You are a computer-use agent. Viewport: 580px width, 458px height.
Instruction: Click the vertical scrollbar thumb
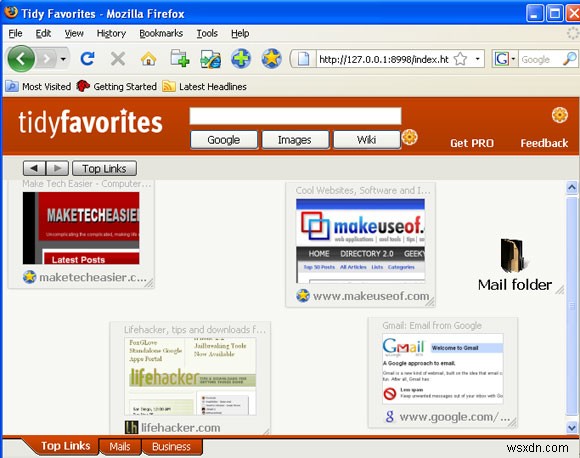coord(571,307)
